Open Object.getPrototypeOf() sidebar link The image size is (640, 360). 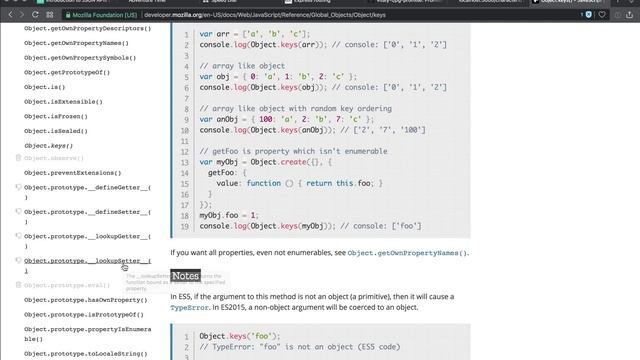tap(67, 73)
